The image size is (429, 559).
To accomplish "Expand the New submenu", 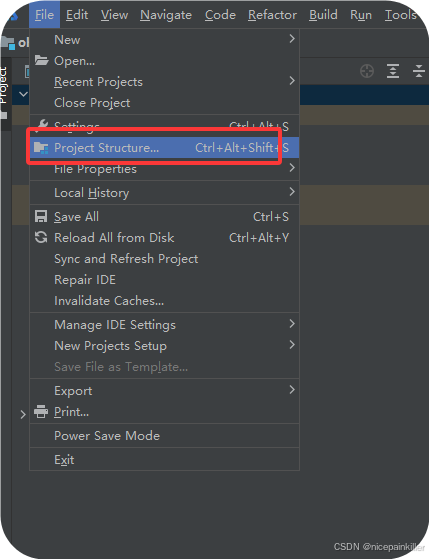I will 164,40.
